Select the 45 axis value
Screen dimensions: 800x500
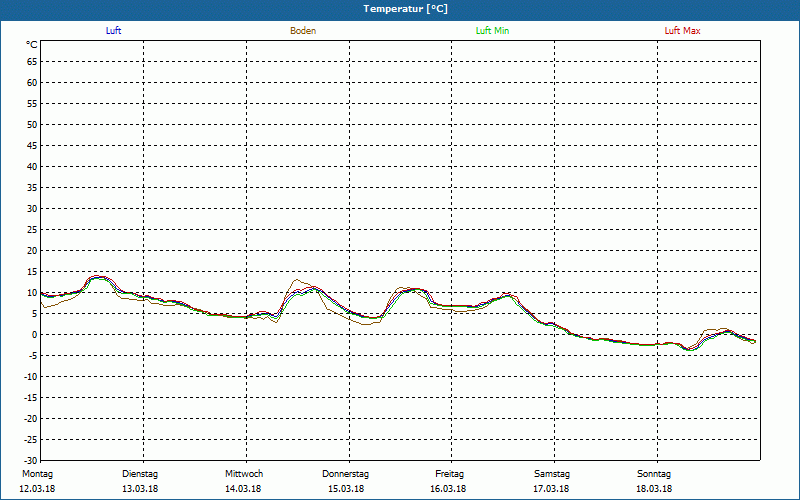tap(32, 146)
